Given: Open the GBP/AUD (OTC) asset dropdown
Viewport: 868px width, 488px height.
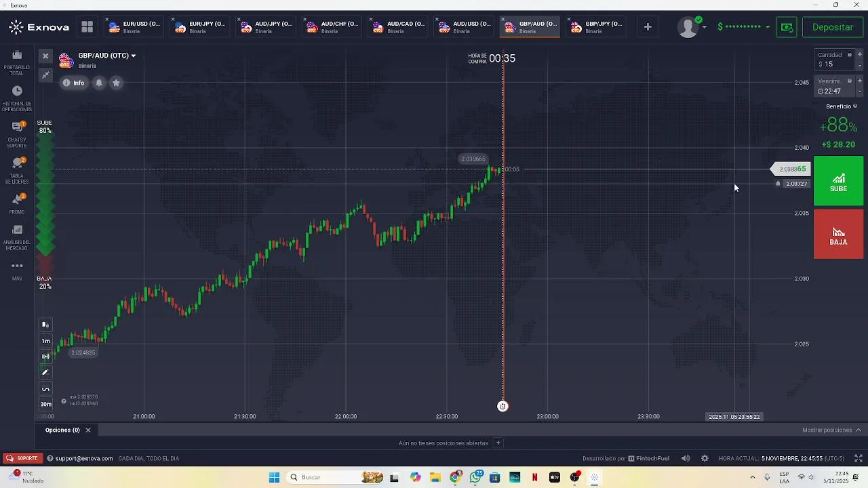Looking at the screenshot, I should pos(106,56).
